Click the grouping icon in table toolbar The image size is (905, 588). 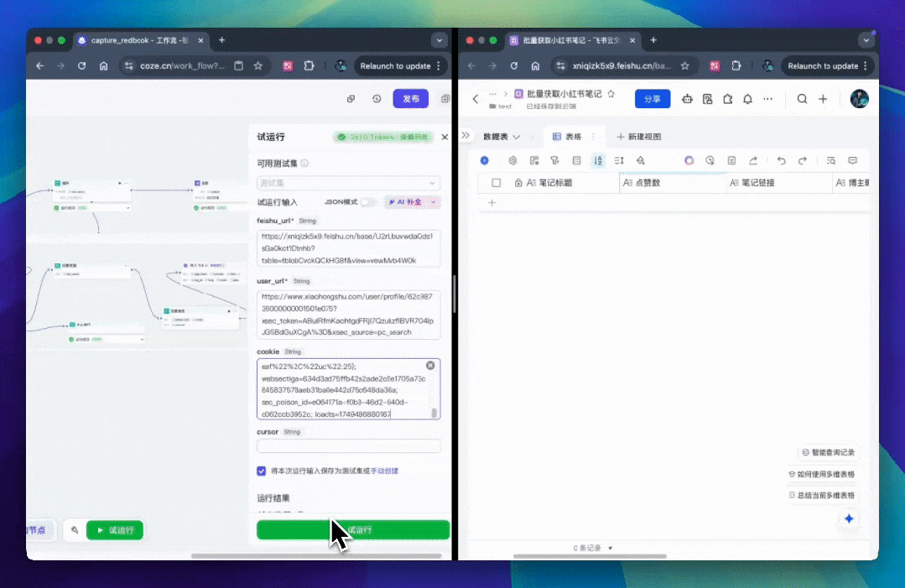[576, 160]
